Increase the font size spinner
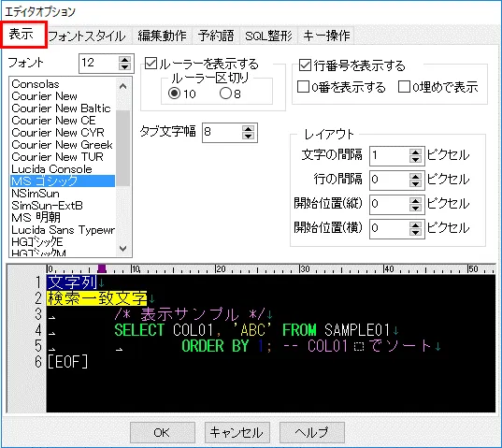This screenshot has width=502, height=448. coord(124,60)
